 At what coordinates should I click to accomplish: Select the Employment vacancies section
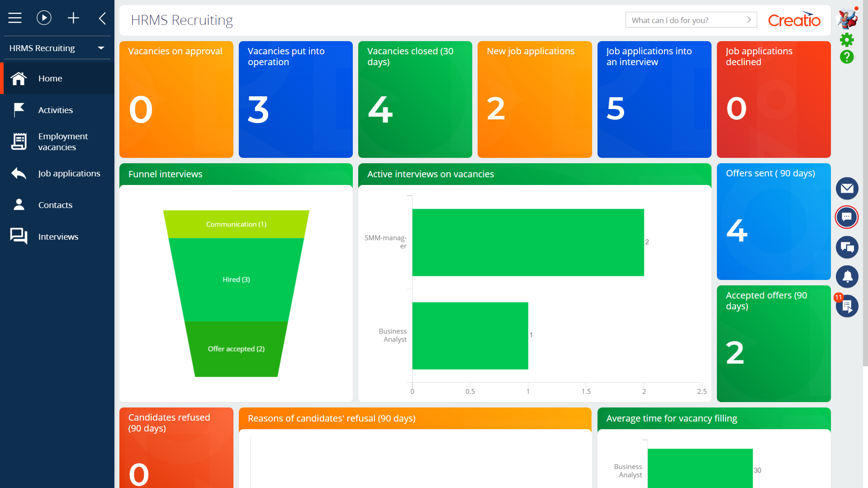pyautogui.click(x=63, y=141)
